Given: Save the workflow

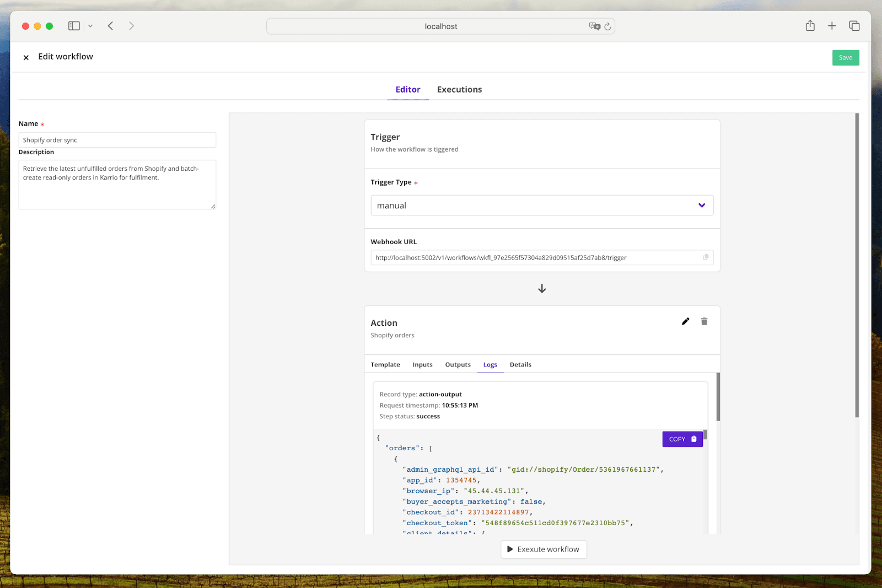Looking at the screenshot, I should (845, 57).
